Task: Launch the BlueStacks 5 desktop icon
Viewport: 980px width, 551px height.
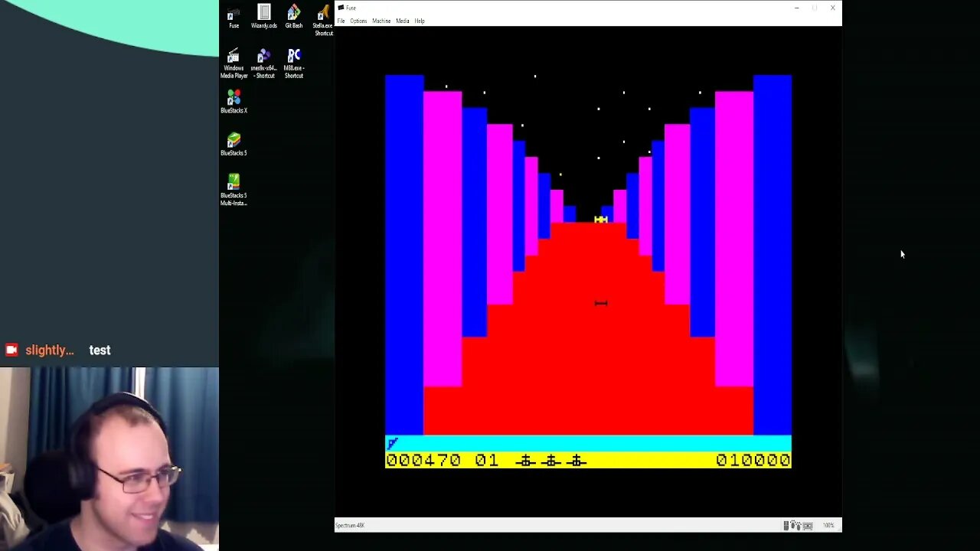Action: 234,145
